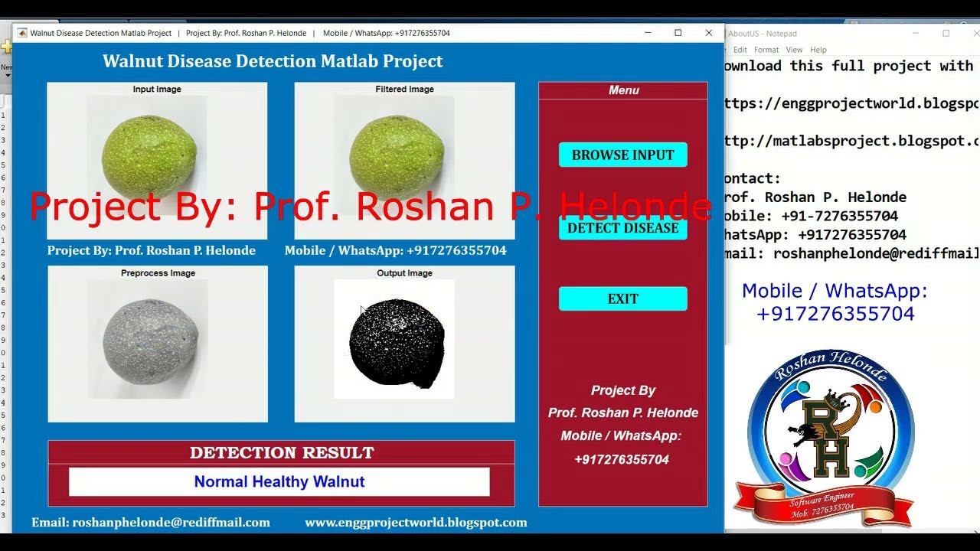Select the Filtered Image walnut picture
The width and height of the screenshot is (980, 551).
click(x=394, y=156)
